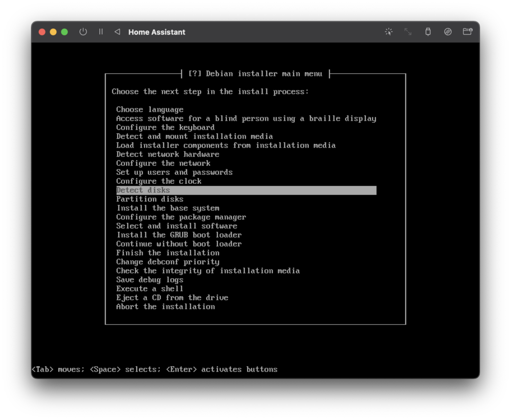Choose "Install the base system"
This screenshot has height=420, width=511.
(x=247, y=208)
